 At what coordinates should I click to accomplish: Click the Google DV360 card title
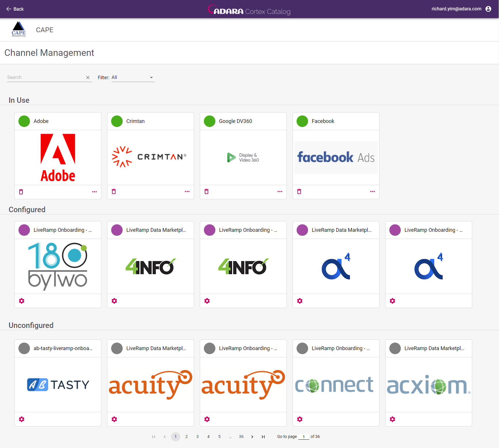pyautogui.click(x=236, y=121)
